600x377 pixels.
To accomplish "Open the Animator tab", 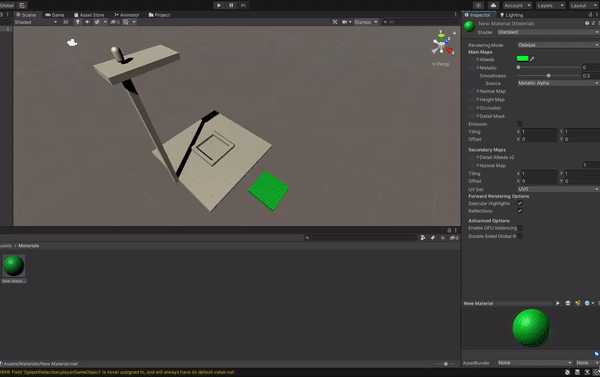I will coord(127,15).
